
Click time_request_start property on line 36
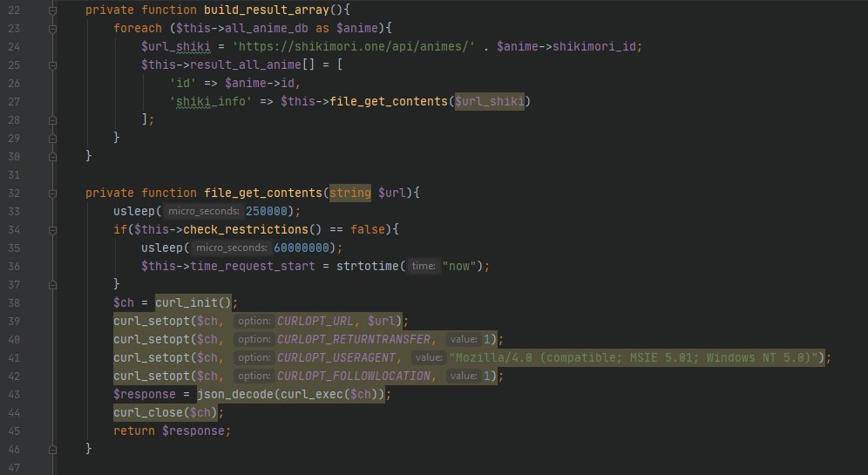(253, 267)
